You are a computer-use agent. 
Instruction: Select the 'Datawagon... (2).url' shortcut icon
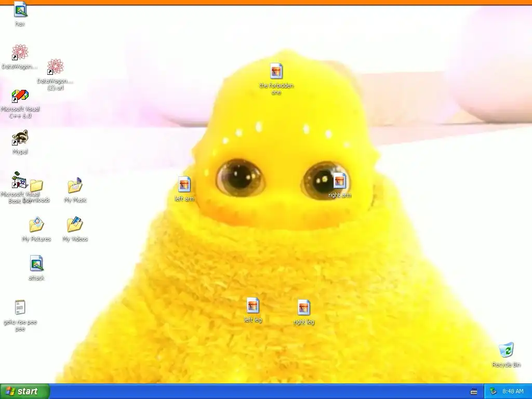pyautogui.click(x=55, y=66)
